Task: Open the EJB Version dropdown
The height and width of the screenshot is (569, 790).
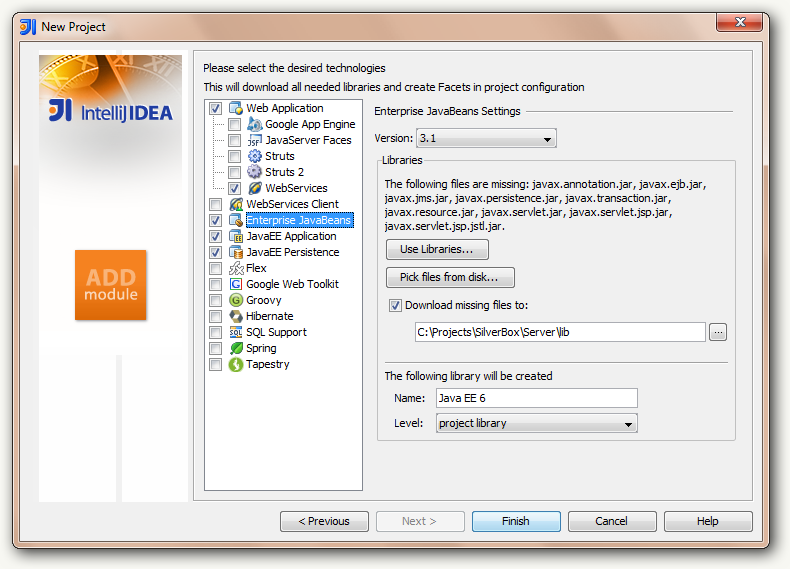Action: pyautogui.click(x=486, y=138)
